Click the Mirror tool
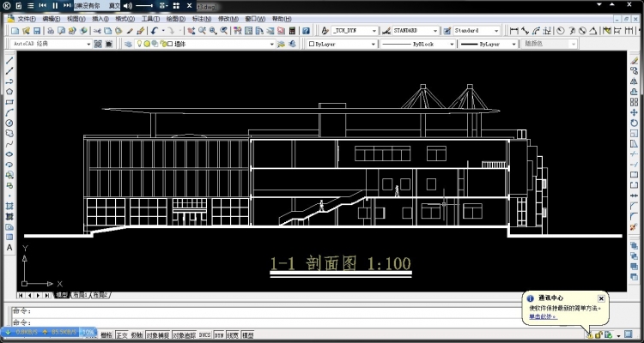Viewport: 644px width, 343px height. (x=635, y=81)
